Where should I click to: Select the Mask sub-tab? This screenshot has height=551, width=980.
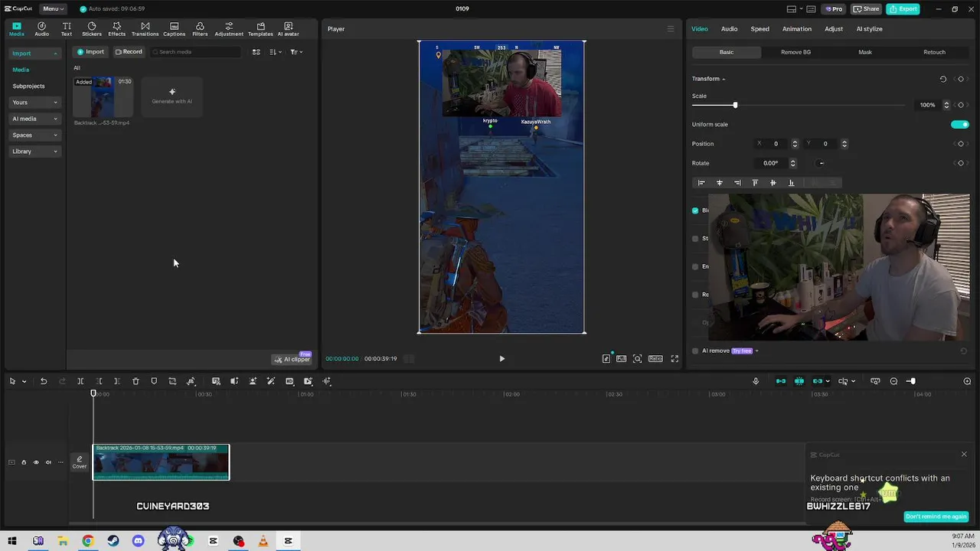pos(865,52)
